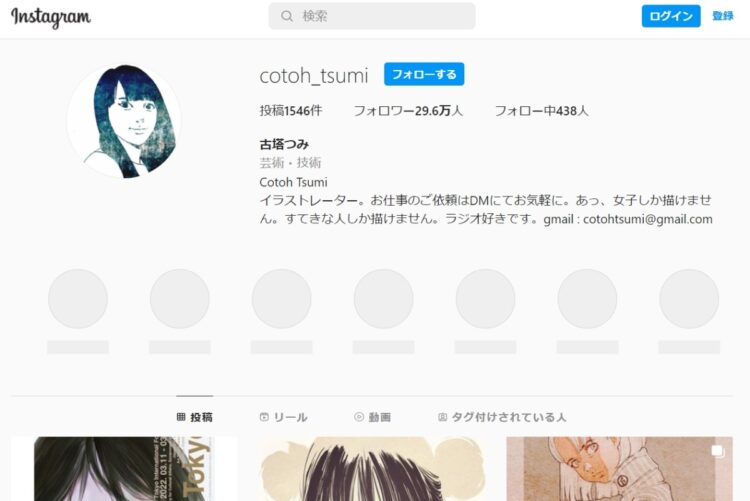The width and height of the screenshot is (750, 501).
Task: Open the フォロワー29.6万人 followers list
Action: [x=408, y=111]
